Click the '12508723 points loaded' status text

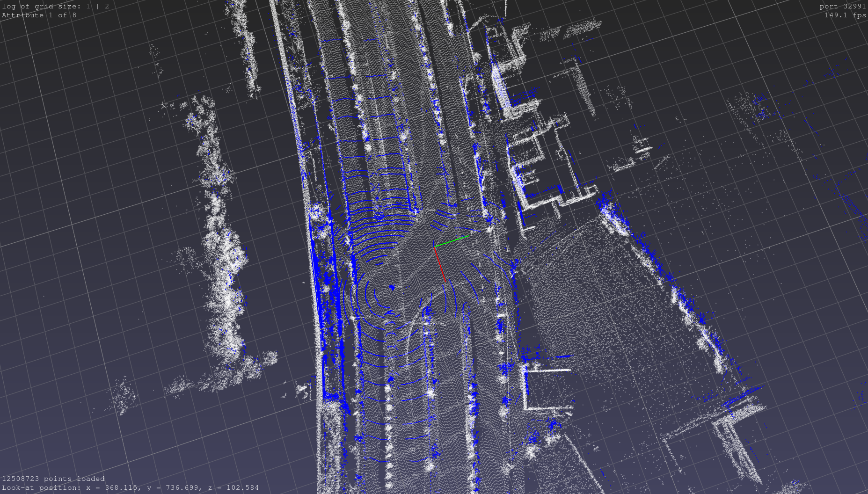coord(53,479)
